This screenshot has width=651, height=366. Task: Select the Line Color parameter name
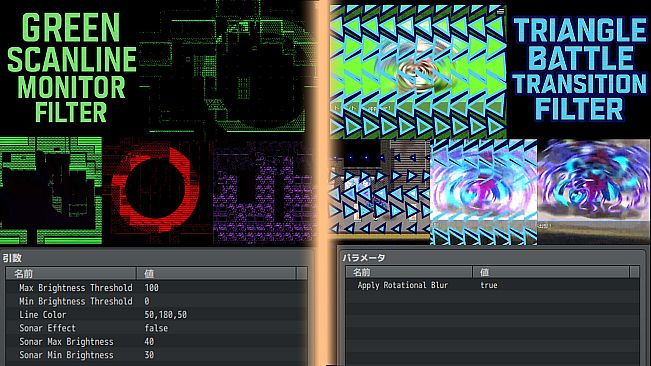pyautogui.click(x=43, y=315)
